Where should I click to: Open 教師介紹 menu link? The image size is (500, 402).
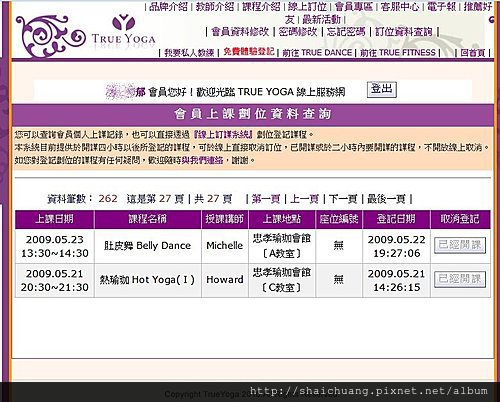click(215, 7)
